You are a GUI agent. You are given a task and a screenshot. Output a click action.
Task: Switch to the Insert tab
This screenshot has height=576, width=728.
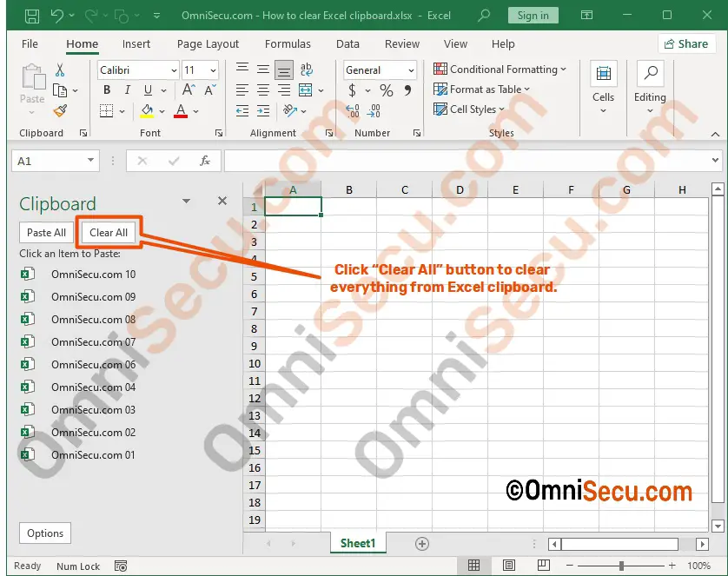click(x=136, y=44)
